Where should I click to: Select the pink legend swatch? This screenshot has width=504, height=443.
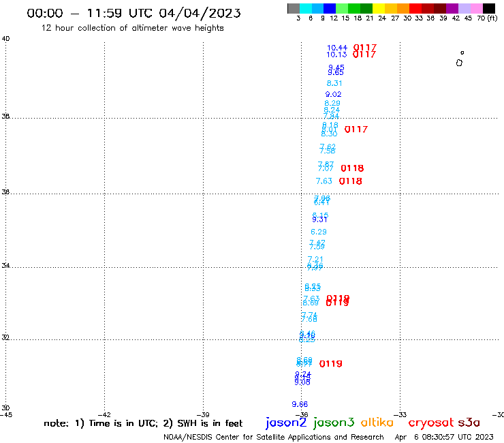coord(476,8)
